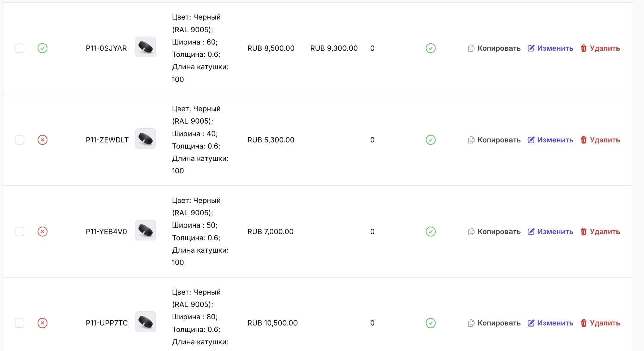Click Удалить for P11-YEB4V0
The image size is (644, 351).
point(600,232)
